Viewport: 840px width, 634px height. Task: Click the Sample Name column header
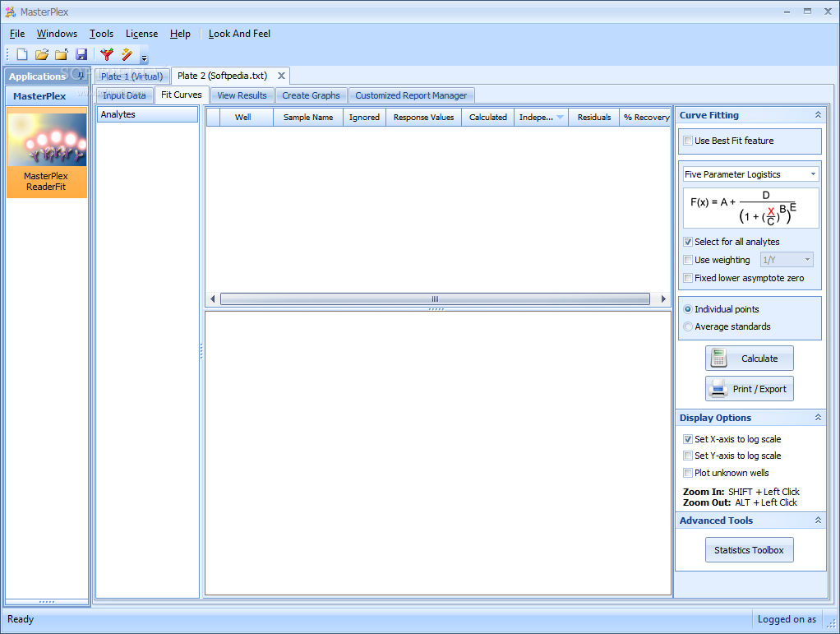308,117
